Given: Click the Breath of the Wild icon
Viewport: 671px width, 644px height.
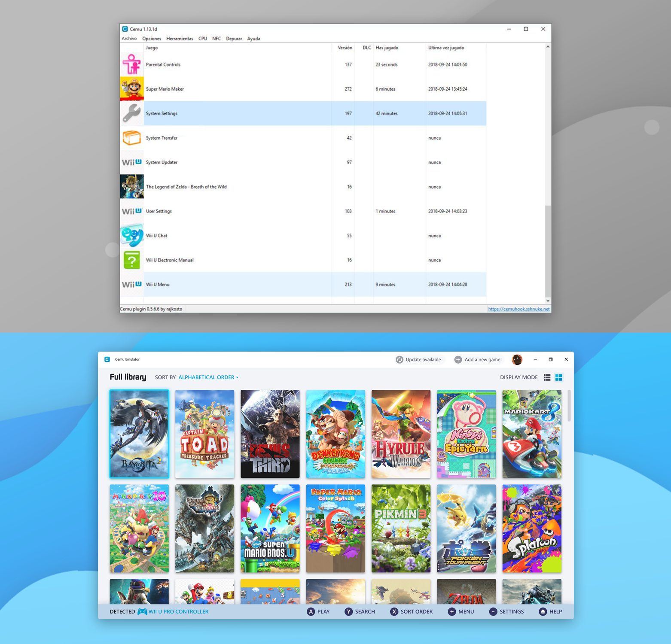Looking at the screenshot, I should pos(132,186).
